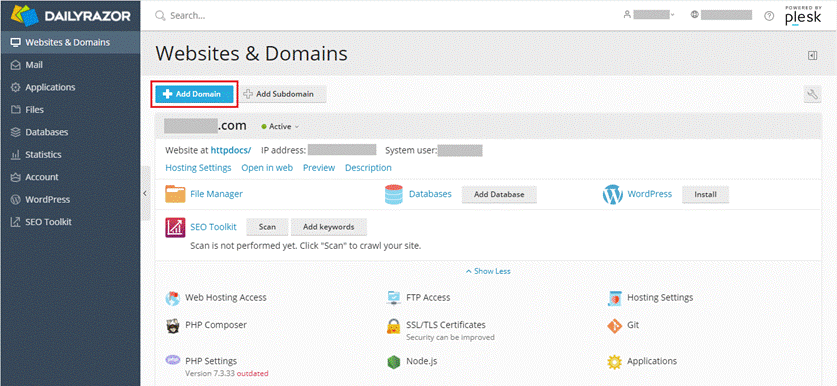
Task: Click the Add Subdomain button
Action: pos(283,94)
